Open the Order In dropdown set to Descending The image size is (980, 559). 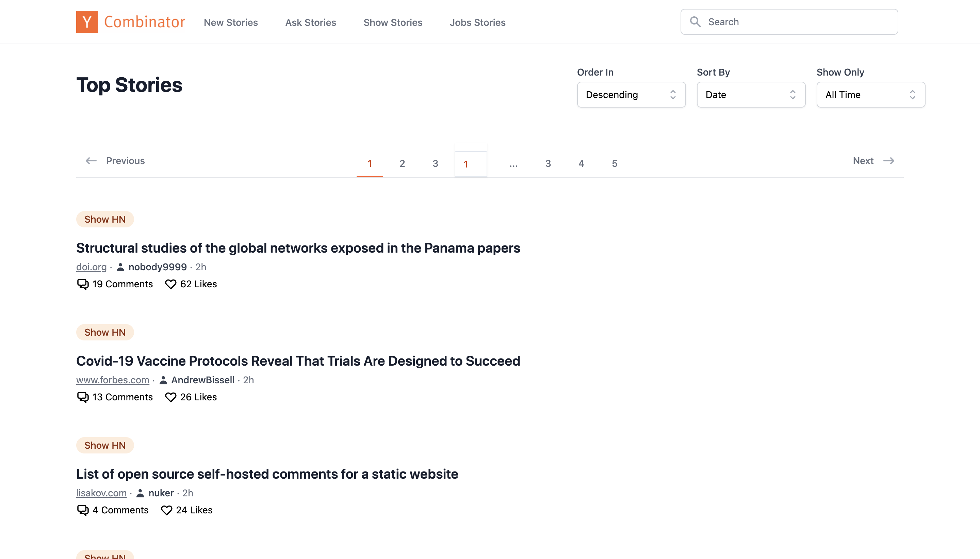(x=631, y=94)
